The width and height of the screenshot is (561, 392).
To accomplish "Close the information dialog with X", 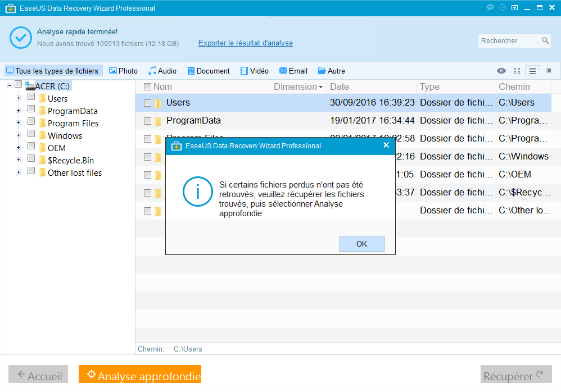I will pyautogui.click(x=386, y=145).
